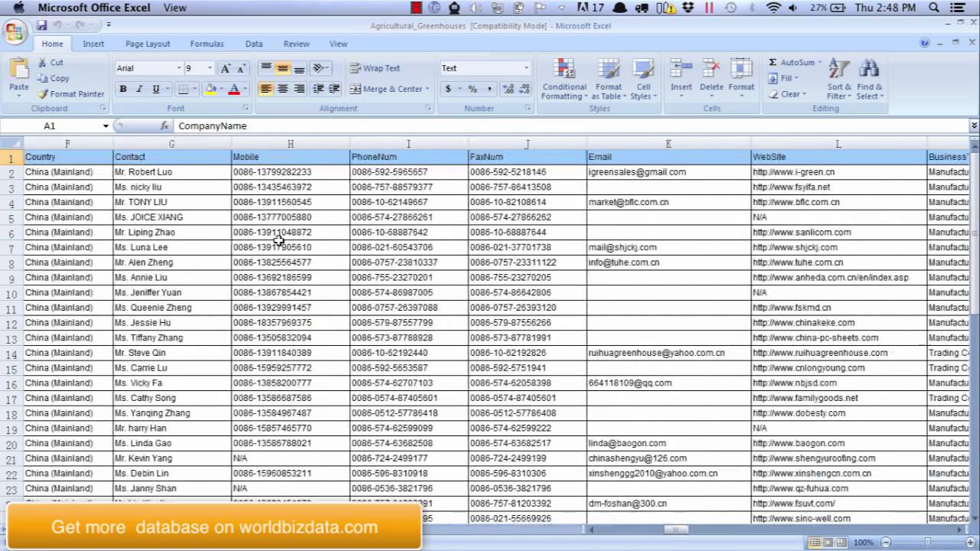The width and height of the screenshot is (980, 551).
Task: Align text left
Action: pos(266,89)
